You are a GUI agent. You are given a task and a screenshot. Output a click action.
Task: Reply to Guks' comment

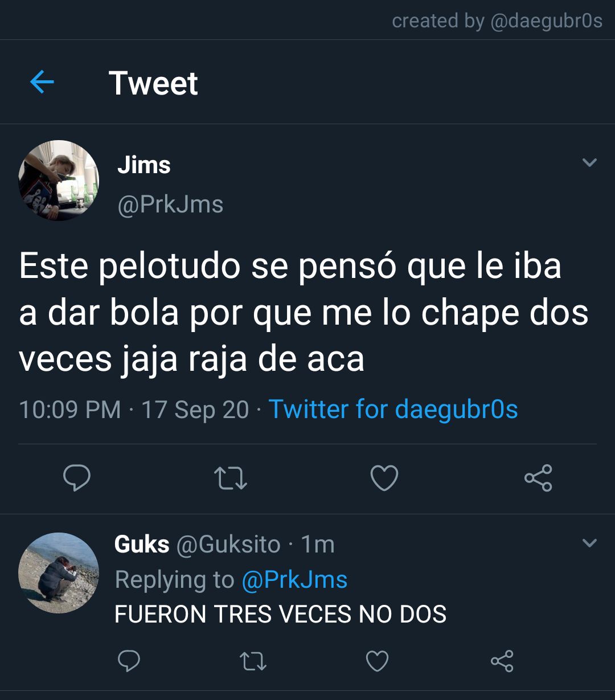coord(129,661)
